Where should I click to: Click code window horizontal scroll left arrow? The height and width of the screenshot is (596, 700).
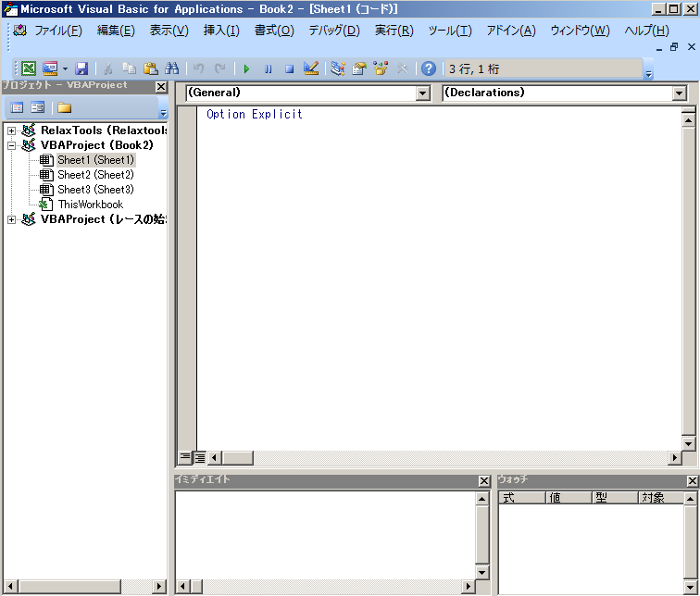[x=215, y=457]
